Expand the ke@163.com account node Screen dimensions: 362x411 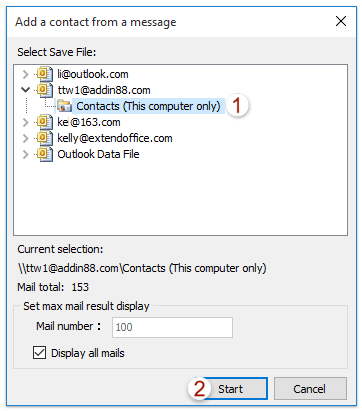click(x=25, y=122)
